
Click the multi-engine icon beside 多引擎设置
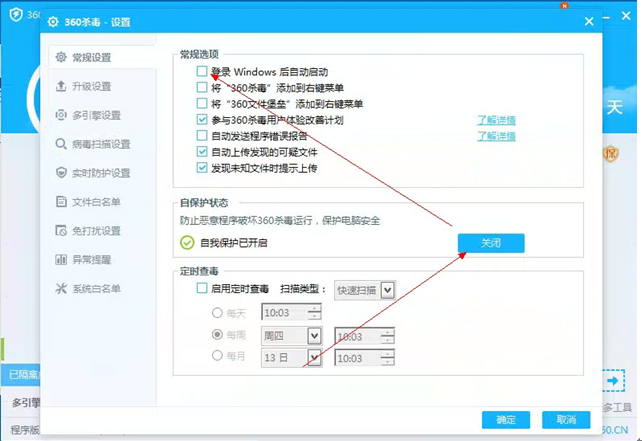tap(62, 116)
